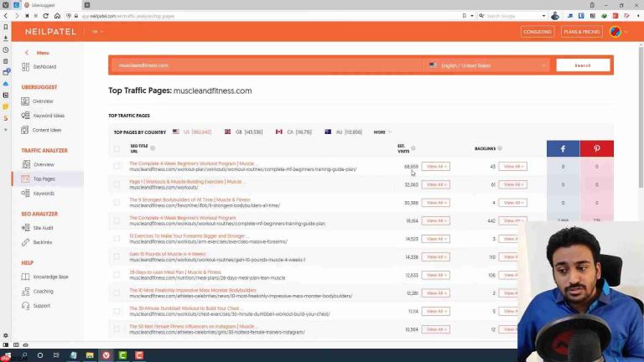The height and width of the screenshot is (362, 644).
Task: Click browser reload button
Action: pos(45,16)
